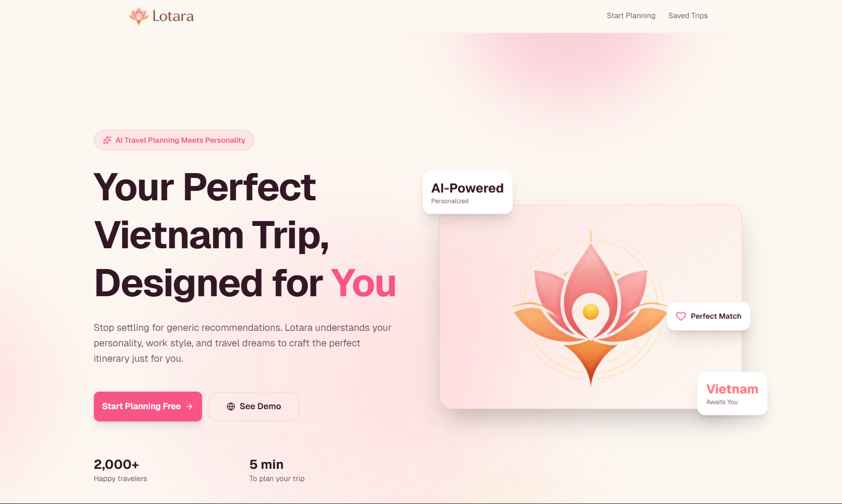The image size is (842, 504).
Task: Click the 2,000+ Happy travelers stat
Action: click(x=121, y=470)
